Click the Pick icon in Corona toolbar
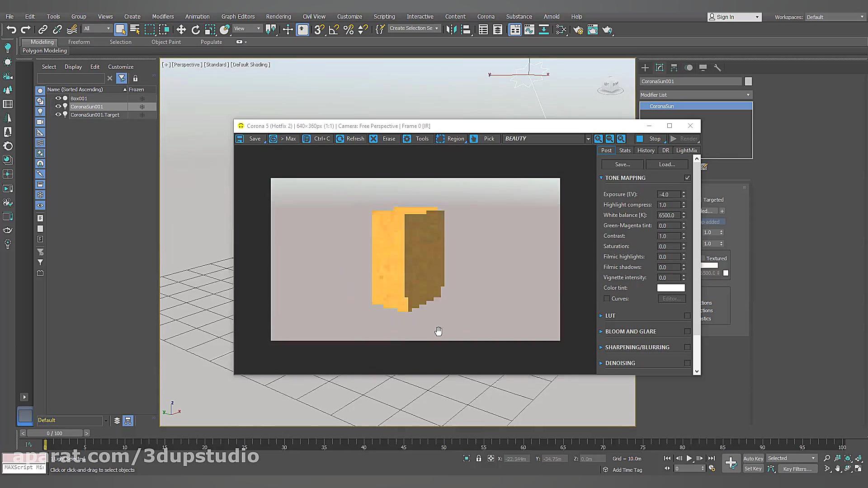Screen dimensions: 868x488 click(x=474, y=139)
